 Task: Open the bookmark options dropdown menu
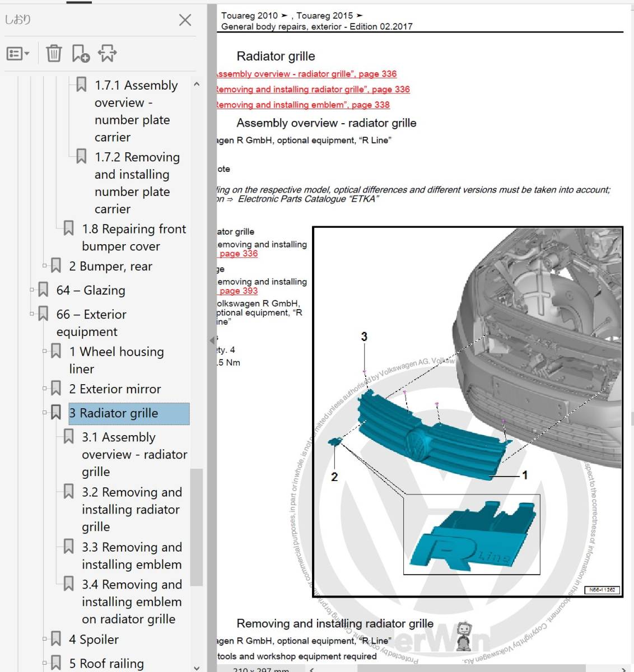17,54
